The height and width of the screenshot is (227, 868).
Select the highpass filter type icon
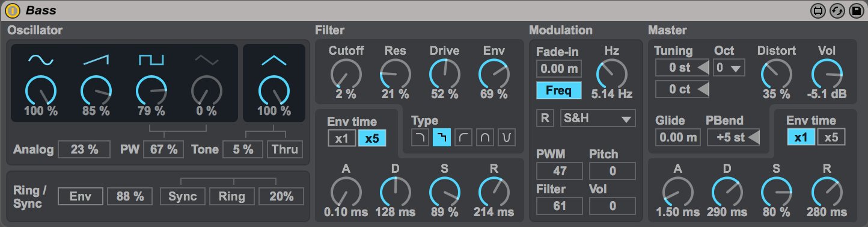tap(463, 138)
